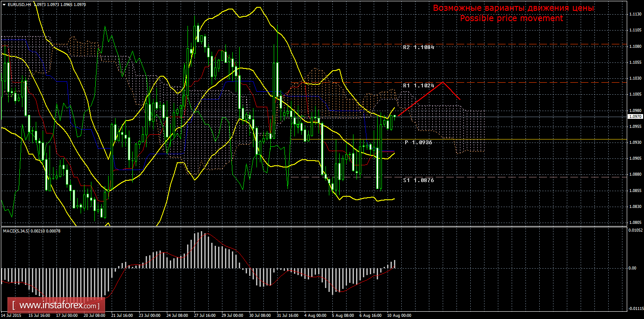This screenshot has width=644, height=319.
Task: Click the red 'Possible price movement' caption
Action: click(511, 19)
